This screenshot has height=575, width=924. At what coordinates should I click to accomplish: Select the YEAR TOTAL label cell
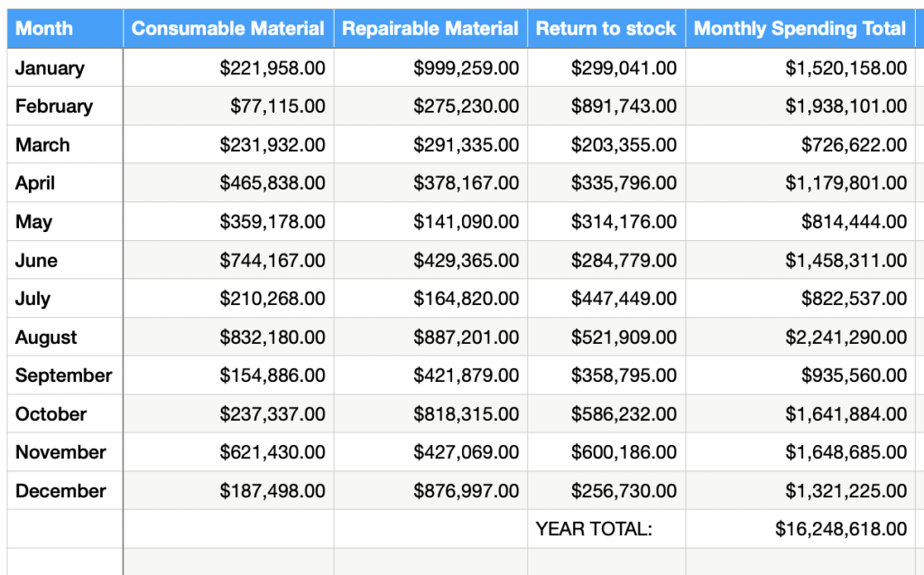click(593, 530)
